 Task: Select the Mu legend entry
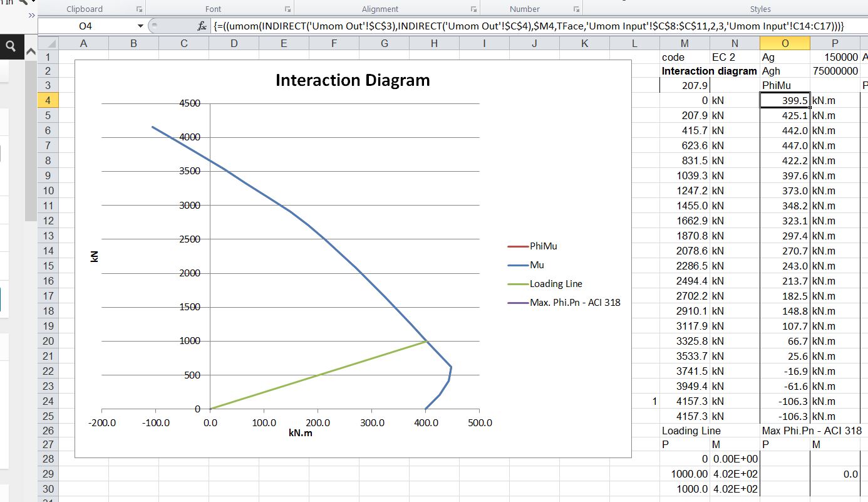coord(537,265)
